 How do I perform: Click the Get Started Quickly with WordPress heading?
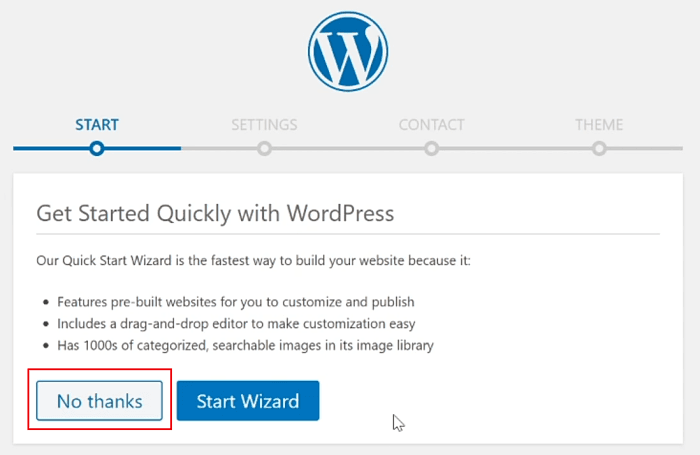[215, 213]
